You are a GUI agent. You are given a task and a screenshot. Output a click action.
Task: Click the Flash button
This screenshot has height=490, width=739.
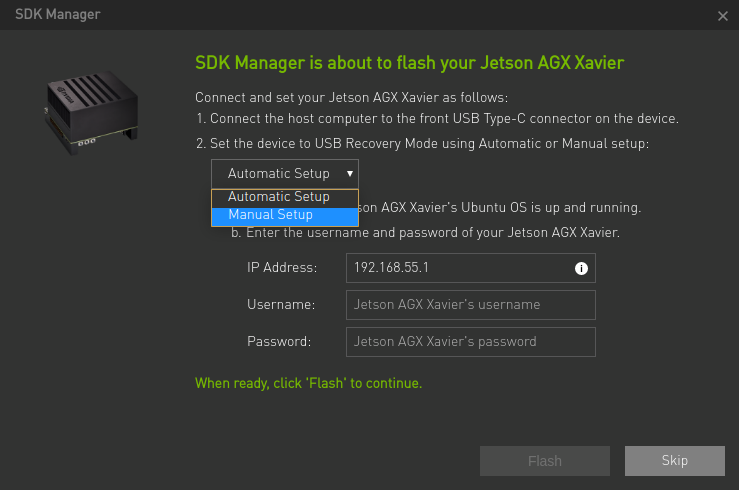[x=544, y=461]
